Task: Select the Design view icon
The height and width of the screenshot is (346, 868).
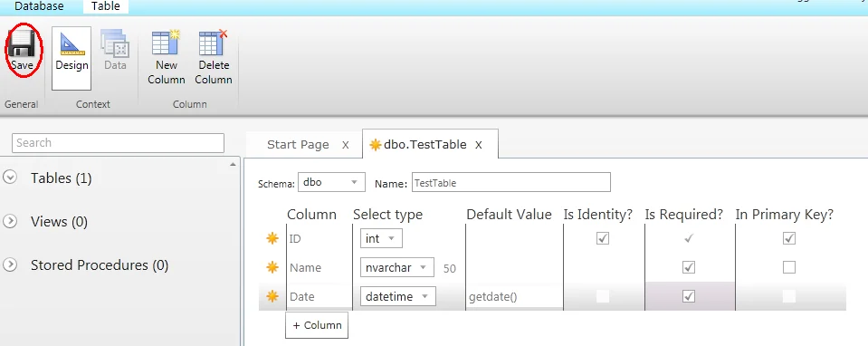Action: 72,43
